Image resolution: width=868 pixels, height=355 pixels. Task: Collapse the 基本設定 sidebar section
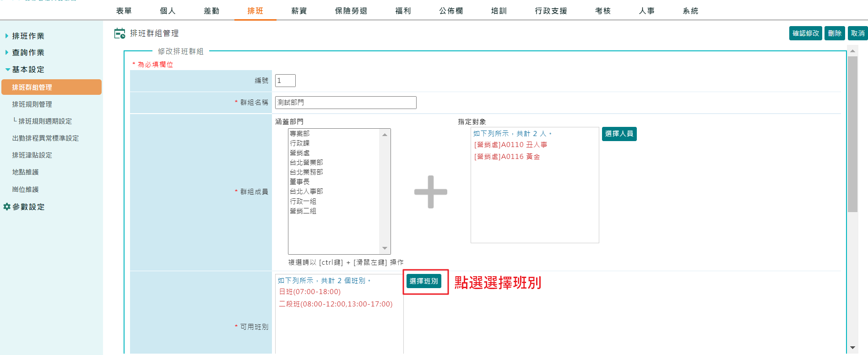click(x=28, y=69)
